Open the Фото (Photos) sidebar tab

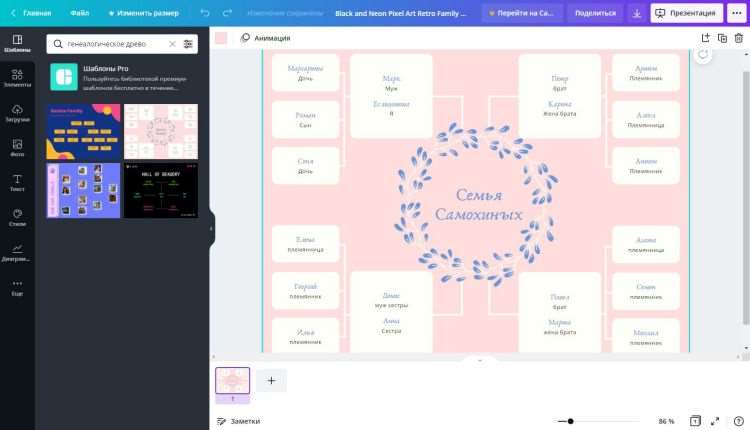[x=17, y=148]
